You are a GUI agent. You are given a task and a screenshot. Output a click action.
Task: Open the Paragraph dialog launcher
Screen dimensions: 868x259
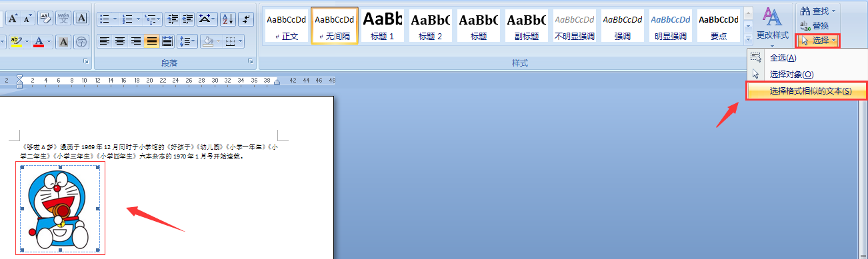coord(251,62)
